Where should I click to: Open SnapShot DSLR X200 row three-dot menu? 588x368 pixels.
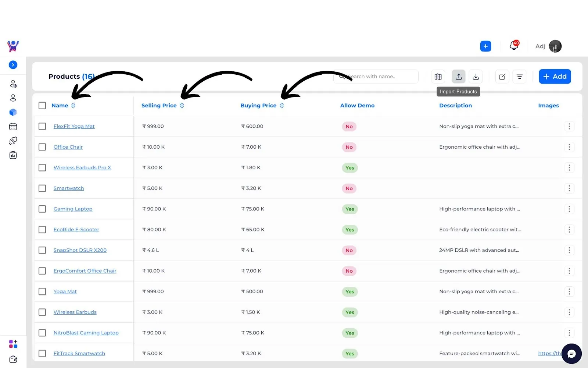[569, 250]
